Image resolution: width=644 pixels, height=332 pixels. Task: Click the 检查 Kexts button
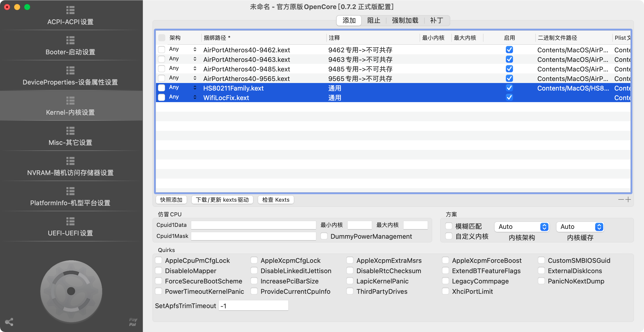[276, 200]
